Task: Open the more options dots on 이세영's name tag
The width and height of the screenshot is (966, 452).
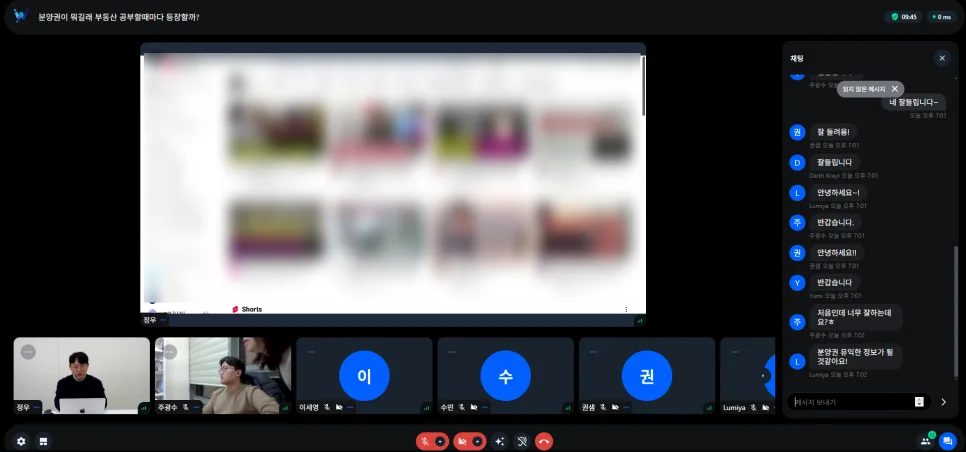Action: click(x=351, y=408)
